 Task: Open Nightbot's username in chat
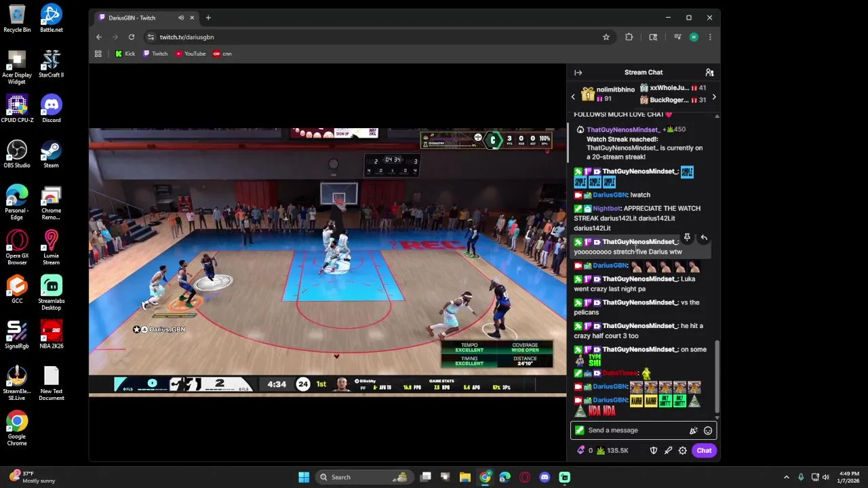607,209
